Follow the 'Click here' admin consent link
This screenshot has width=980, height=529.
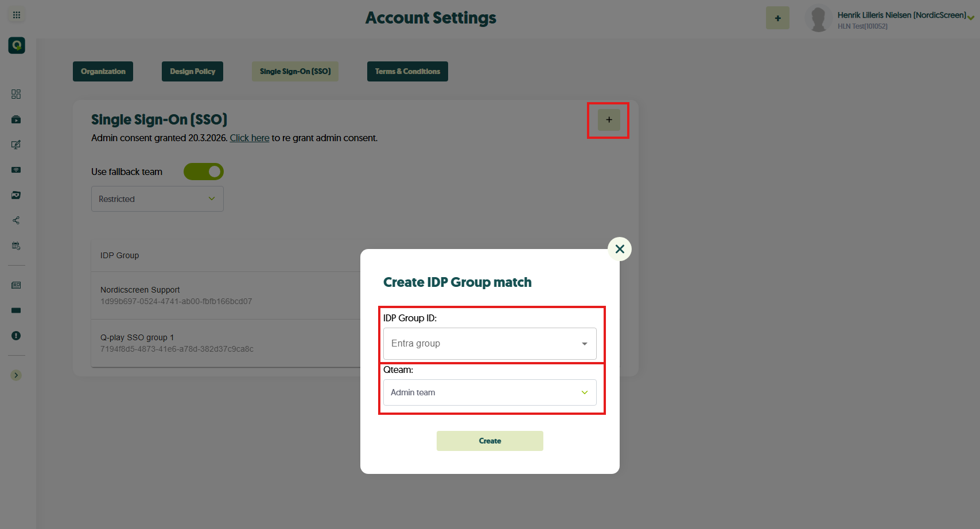(x=250, y=138)
